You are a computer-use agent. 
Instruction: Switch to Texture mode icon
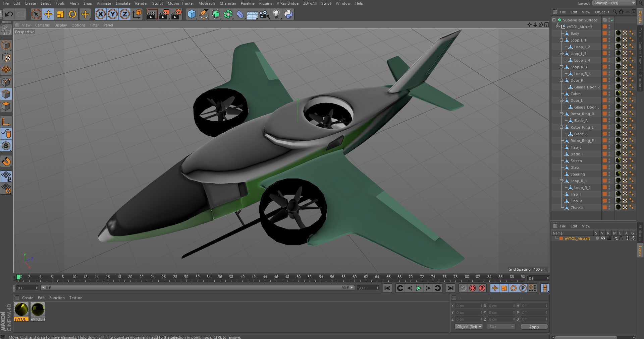point(6,57)
